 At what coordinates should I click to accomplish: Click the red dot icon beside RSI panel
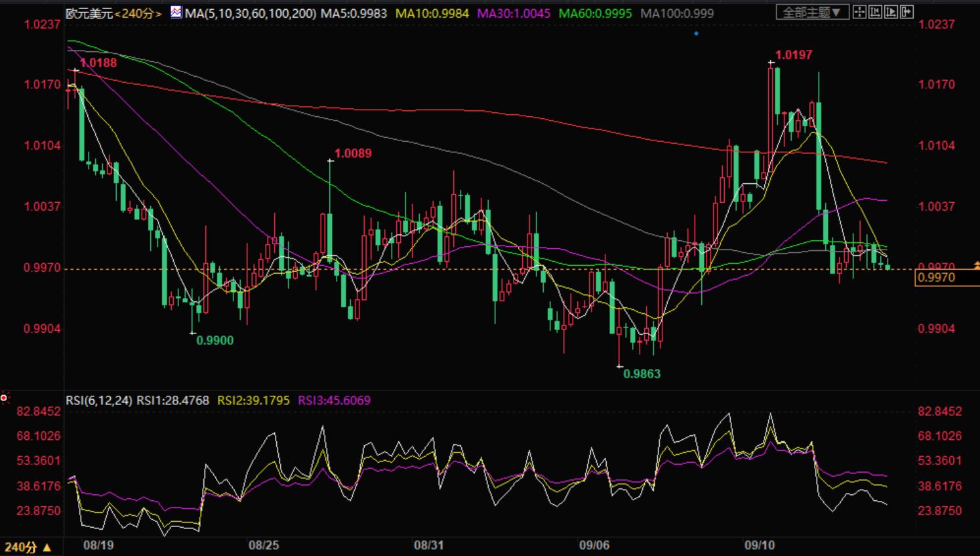(5, 398)
